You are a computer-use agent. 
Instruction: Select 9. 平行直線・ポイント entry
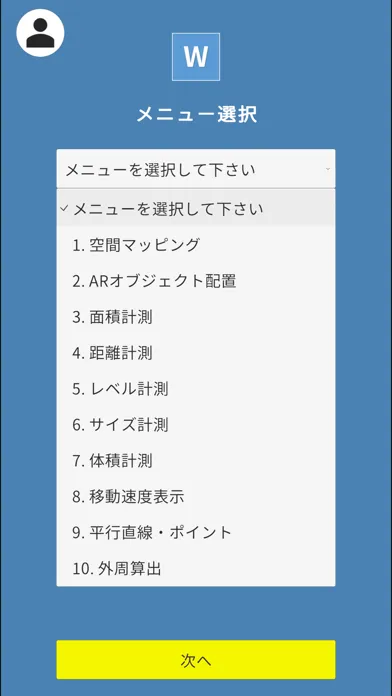point(196,532)
